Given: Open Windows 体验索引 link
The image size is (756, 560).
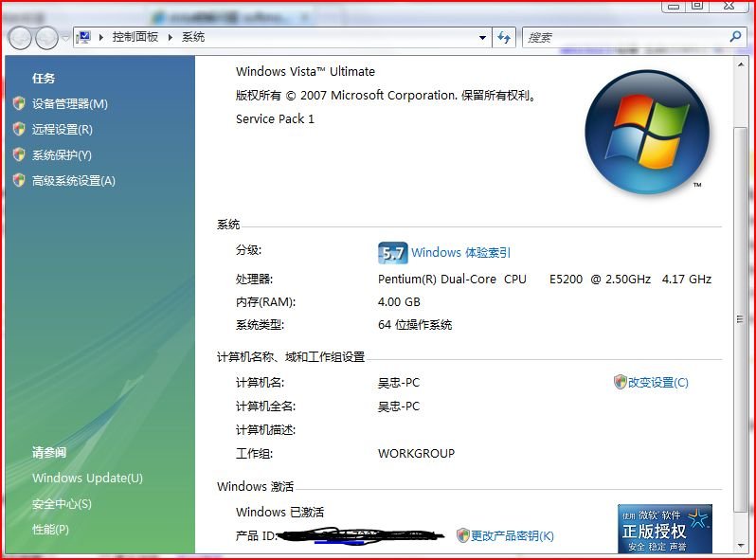Looking at the screenshot, I should click(x=460, y=252).
